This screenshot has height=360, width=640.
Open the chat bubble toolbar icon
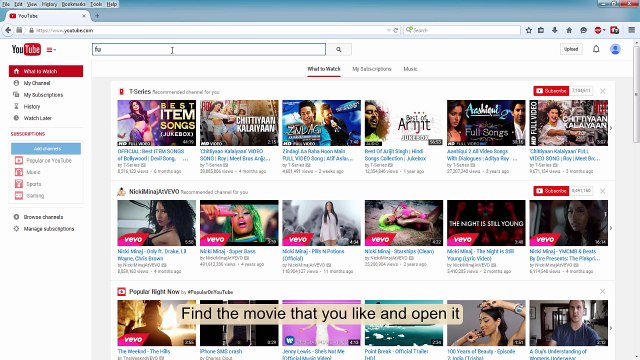[583, 30]
